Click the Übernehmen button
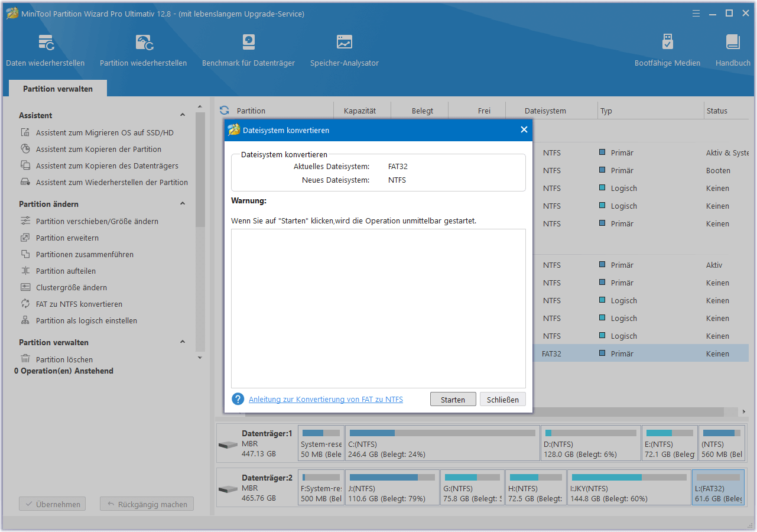 click(x=53, y=504)
